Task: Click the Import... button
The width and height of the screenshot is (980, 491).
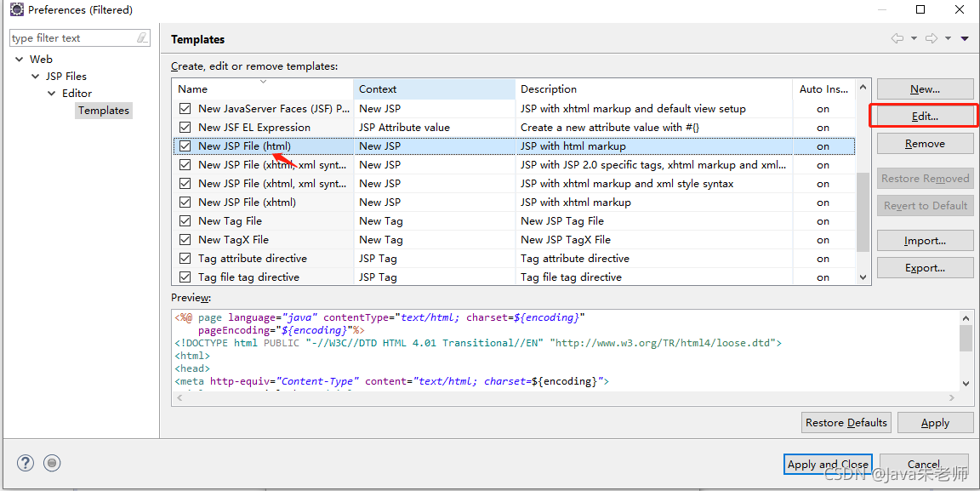Action: coord(925,241)
